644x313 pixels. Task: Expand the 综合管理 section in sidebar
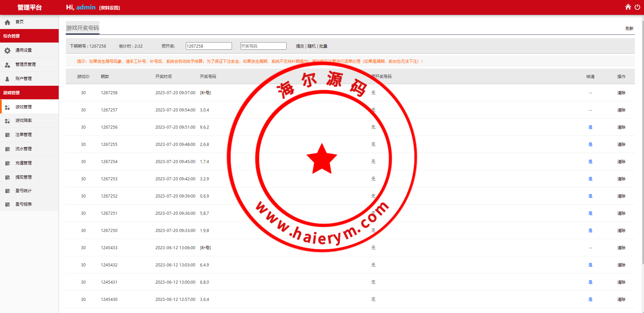[11, 36]
